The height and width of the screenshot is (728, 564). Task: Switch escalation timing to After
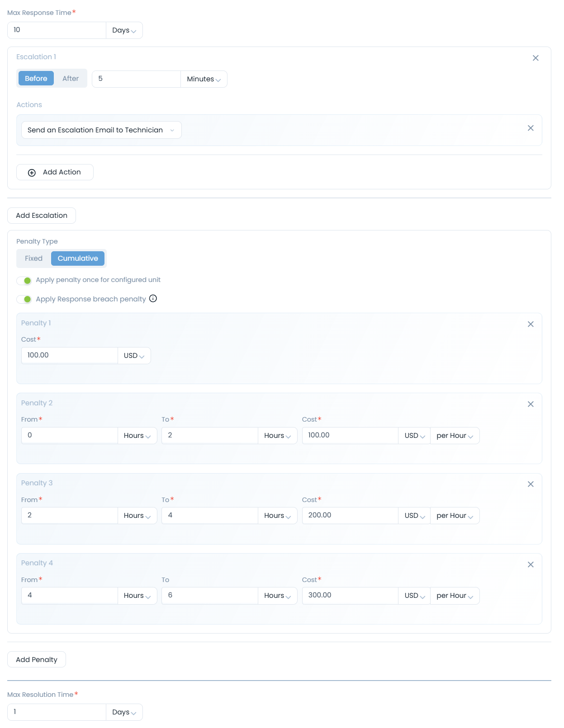71,79
